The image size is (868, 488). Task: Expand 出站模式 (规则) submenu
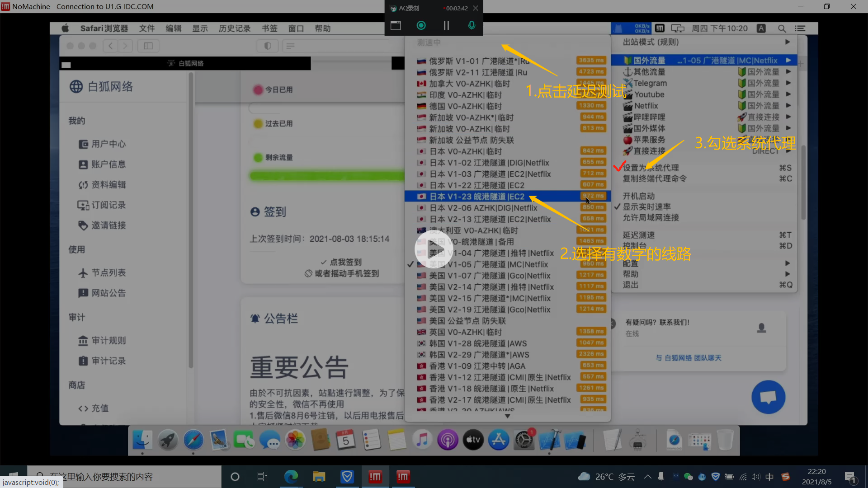704,42
